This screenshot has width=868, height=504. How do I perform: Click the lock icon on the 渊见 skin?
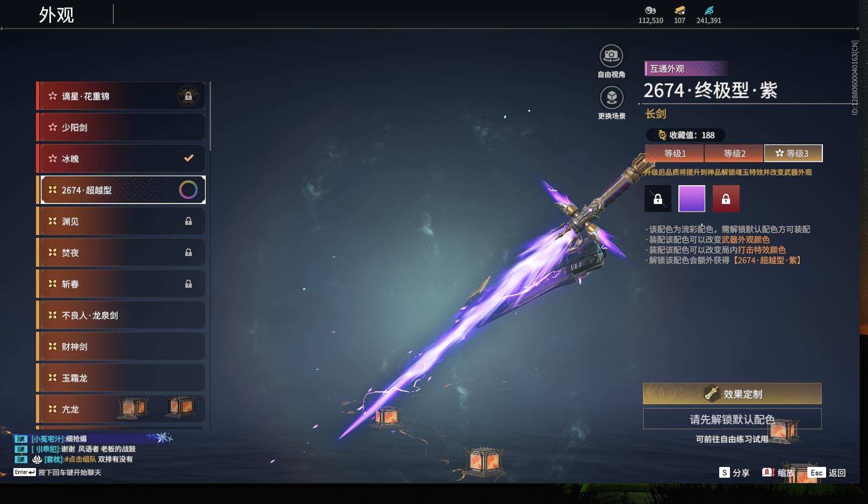coord(189,221)
